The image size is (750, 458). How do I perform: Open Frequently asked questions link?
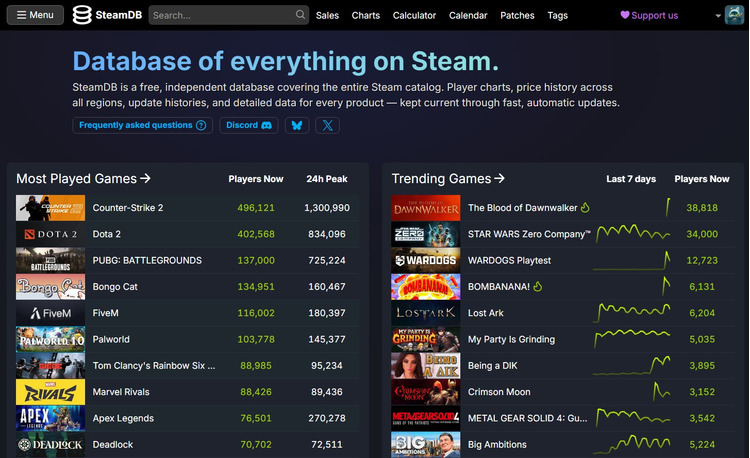coord(143,125)
